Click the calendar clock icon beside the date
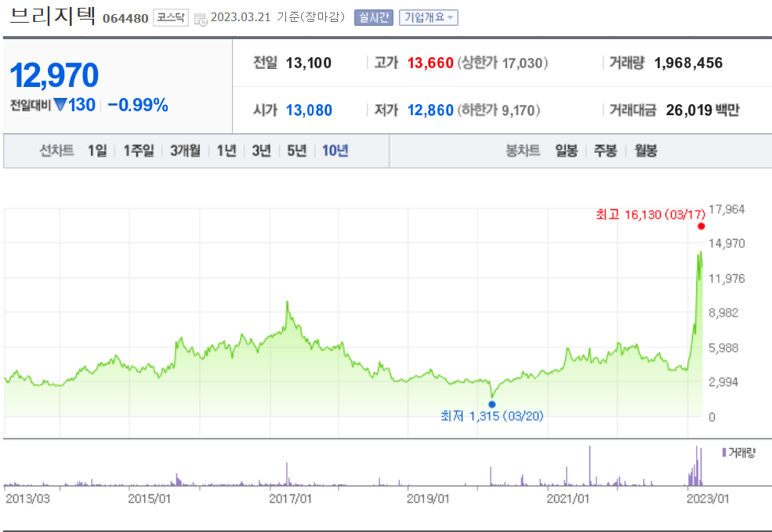 tap(201, 19)
